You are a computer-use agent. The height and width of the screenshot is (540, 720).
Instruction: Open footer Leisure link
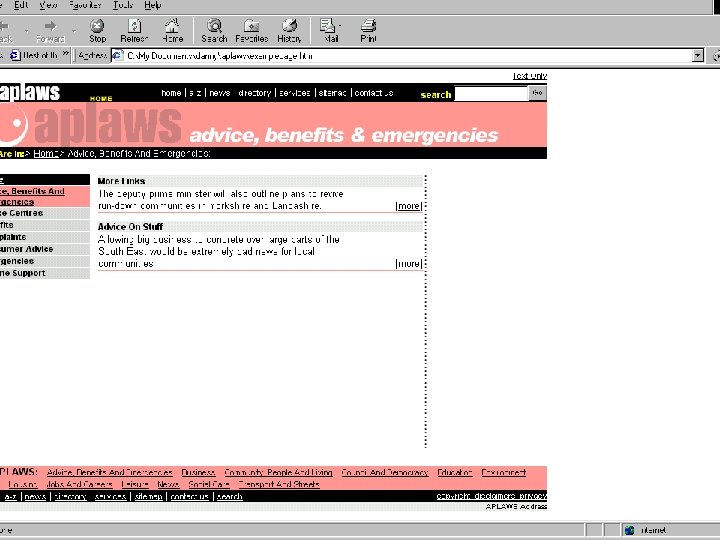point(135,484)
